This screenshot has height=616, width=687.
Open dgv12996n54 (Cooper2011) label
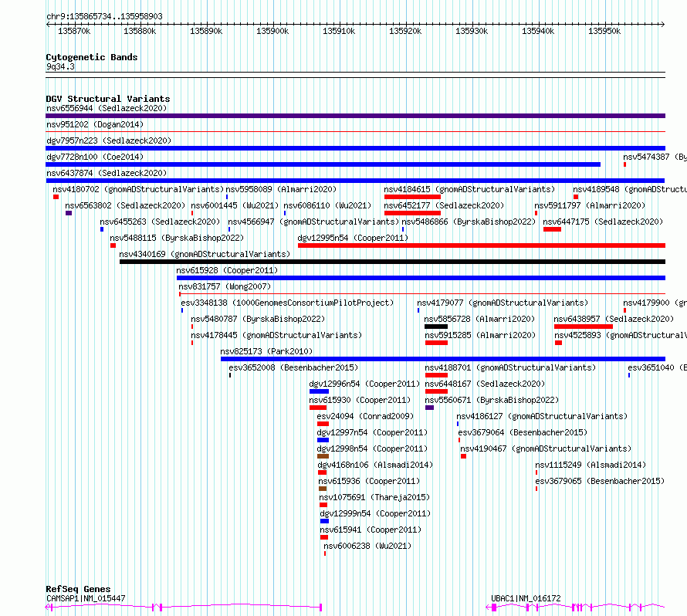click(x=364, y=384)
